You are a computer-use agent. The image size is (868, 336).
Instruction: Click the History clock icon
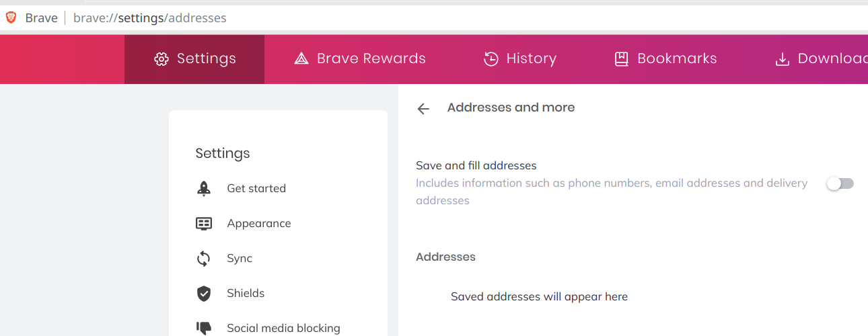[491, 59]
